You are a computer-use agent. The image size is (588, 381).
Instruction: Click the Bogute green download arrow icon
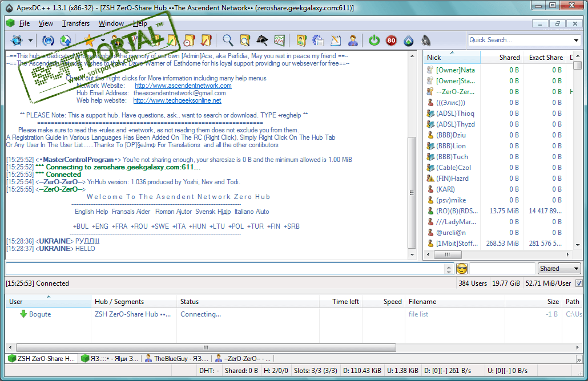[23, 314]
